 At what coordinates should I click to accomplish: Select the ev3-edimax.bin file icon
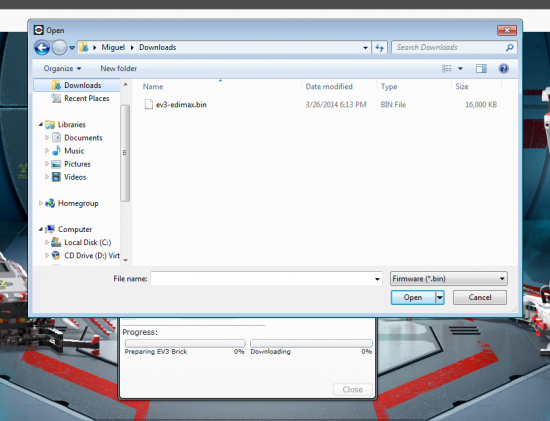(x=149, y=105)
